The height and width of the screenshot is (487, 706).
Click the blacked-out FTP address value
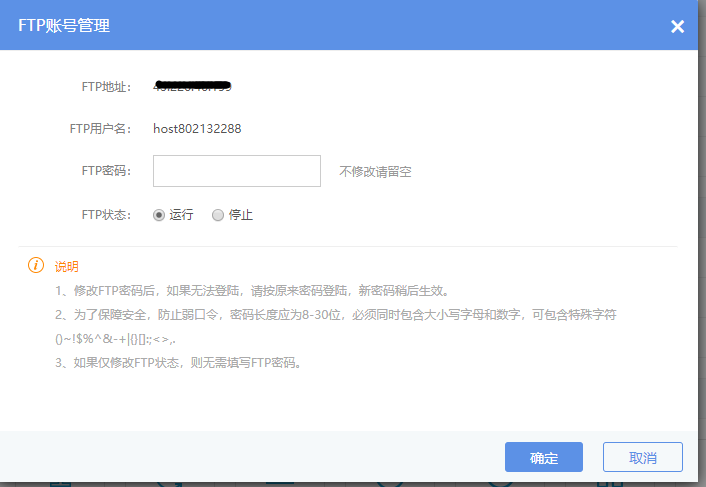pyautogui.click(x=193, y=87)
